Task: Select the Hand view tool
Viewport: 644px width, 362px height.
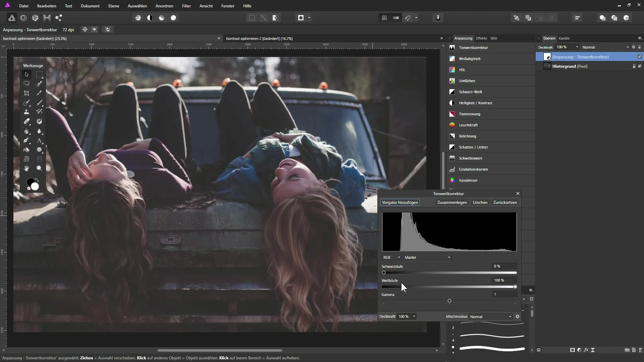Action: coord(26,168)
